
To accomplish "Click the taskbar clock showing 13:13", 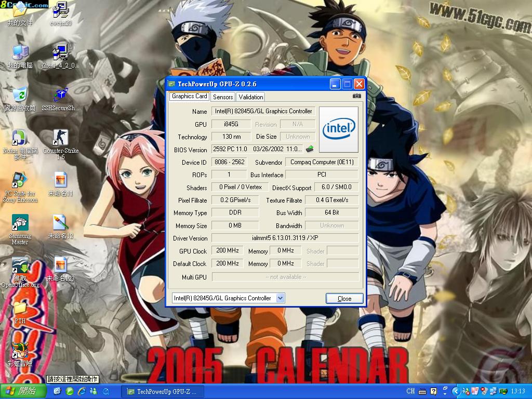I will coord(518,392).
